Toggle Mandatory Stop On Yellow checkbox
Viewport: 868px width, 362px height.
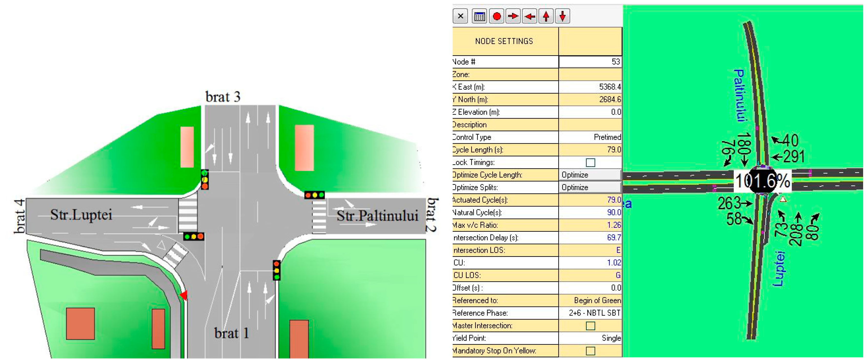590,351
